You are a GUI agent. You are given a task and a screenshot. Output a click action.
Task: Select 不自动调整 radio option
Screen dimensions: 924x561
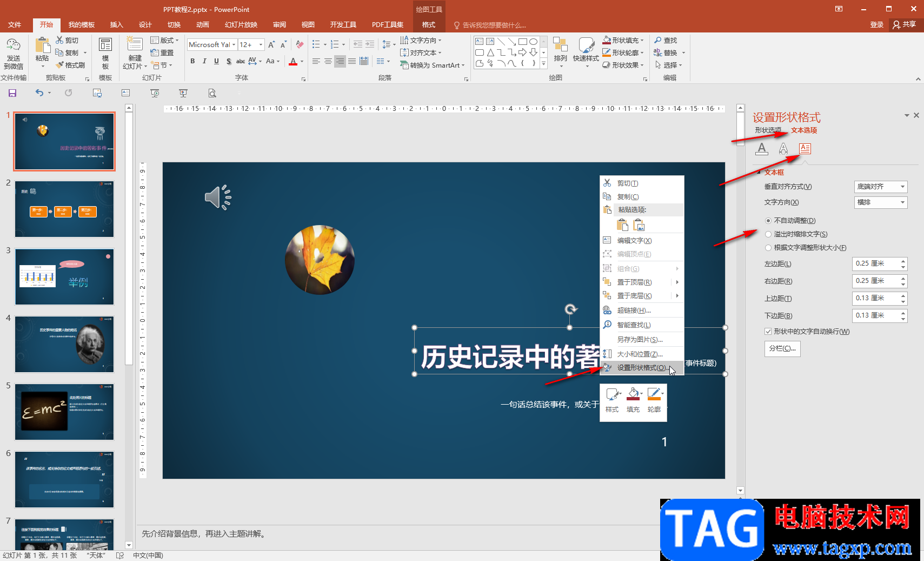768,221
